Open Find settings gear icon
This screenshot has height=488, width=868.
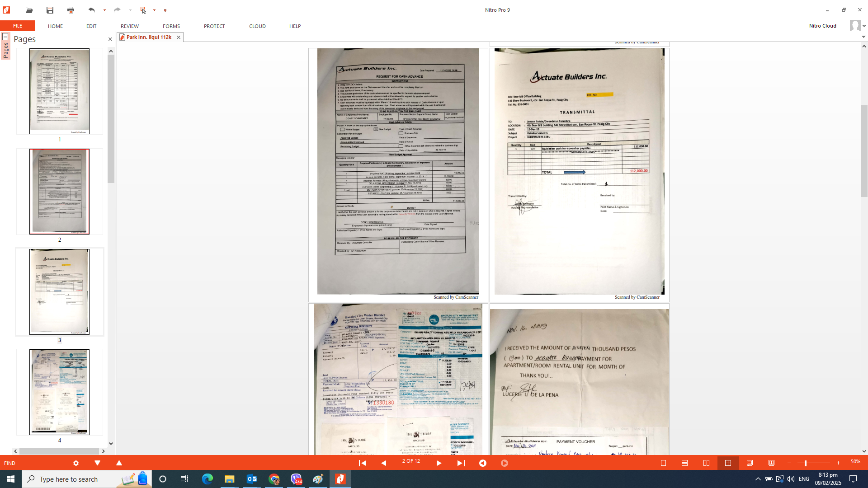coord(76,463)
